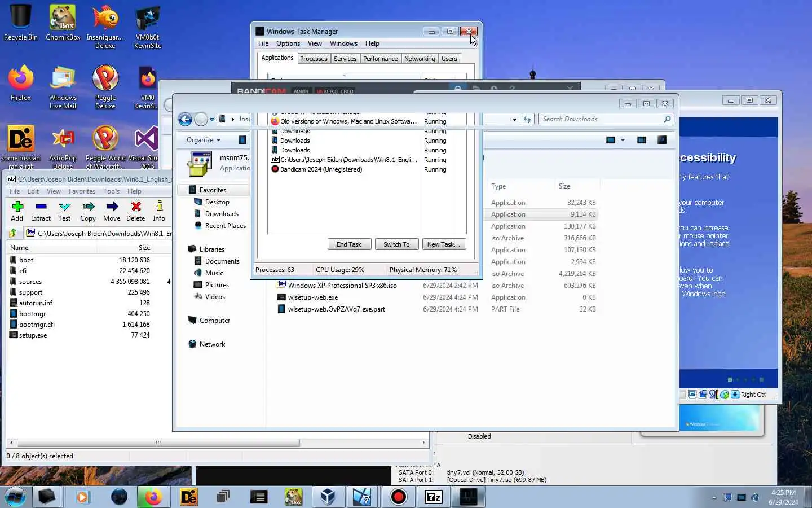812x508 pixels.
Task: Click the Add button in 7-Zip toolbar
Action: 17,211
